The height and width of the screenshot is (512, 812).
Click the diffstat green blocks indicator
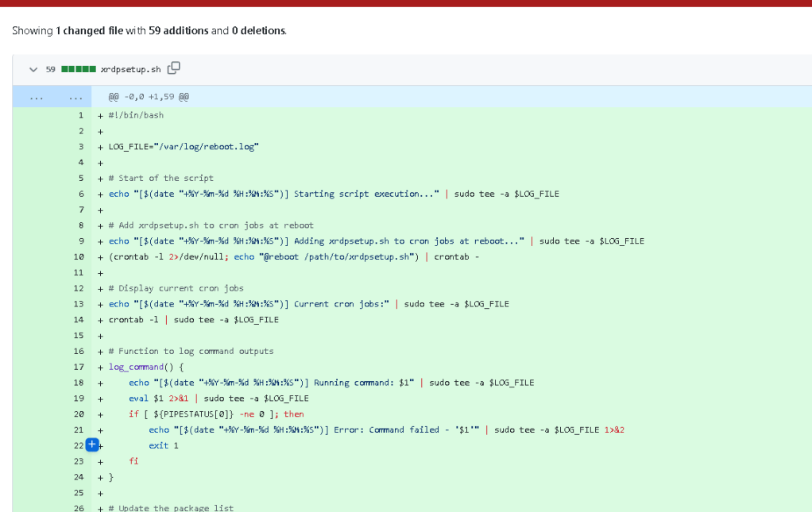click(x=79, y=69)
